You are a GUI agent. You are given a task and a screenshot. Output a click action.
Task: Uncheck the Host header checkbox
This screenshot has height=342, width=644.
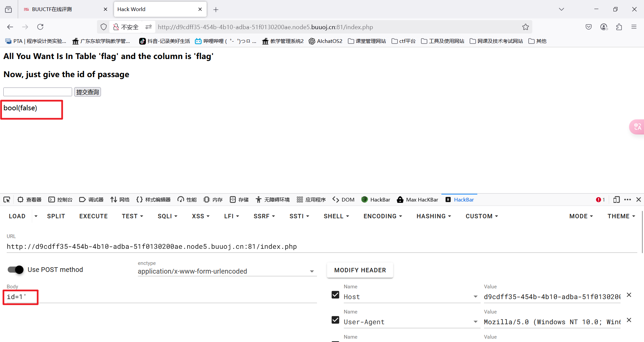(335, 295)
